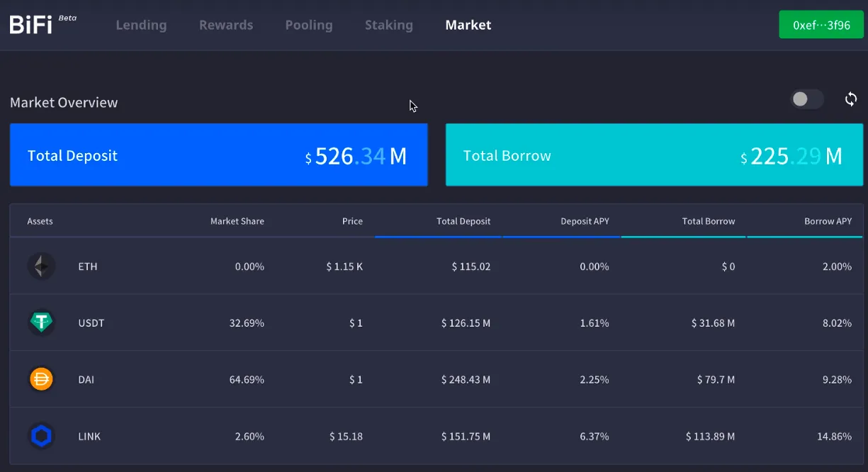Image resolution: width=868 pixels, height=472 pixels.
Task: Click the BiFi Beta logo
Action: click(x=43, y=24)
